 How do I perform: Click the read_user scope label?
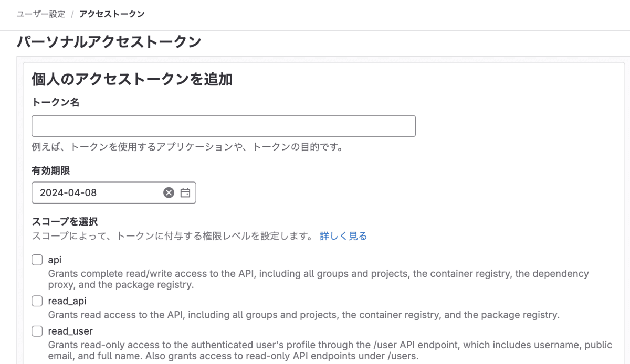coord(70,331)
